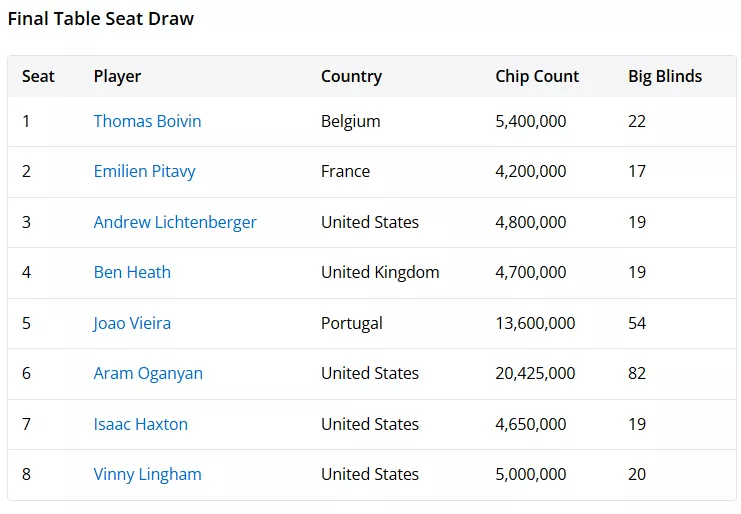Click Isaac Haxton player link
The height and width of the screenshot is (514, 741).
140,424
